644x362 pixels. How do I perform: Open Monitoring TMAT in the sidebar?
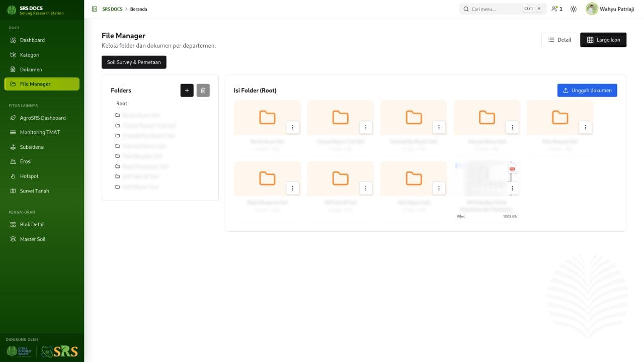(x=42, y=132)
